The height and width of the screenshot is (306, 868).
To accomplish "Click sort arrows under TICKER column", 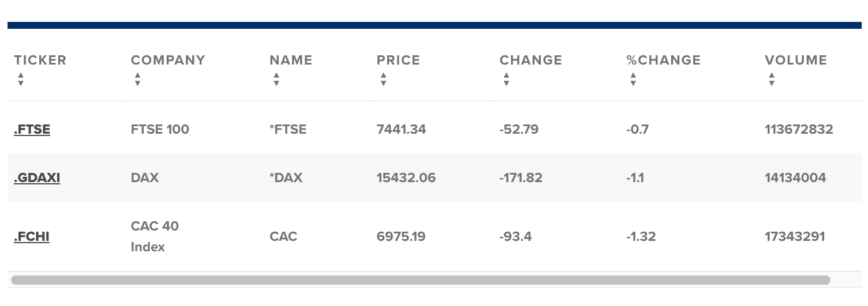I will (21, 79).
